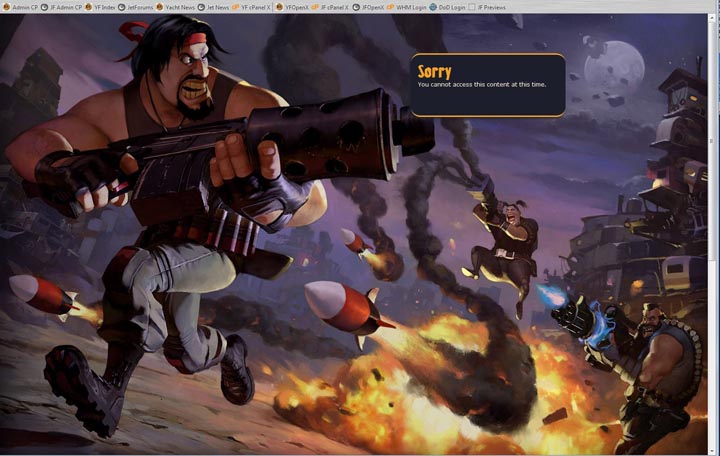The width and height of the screenshot is (720, 456).
Task: Open the YF cPanel X bookmark
Action: tap(252, 7)
